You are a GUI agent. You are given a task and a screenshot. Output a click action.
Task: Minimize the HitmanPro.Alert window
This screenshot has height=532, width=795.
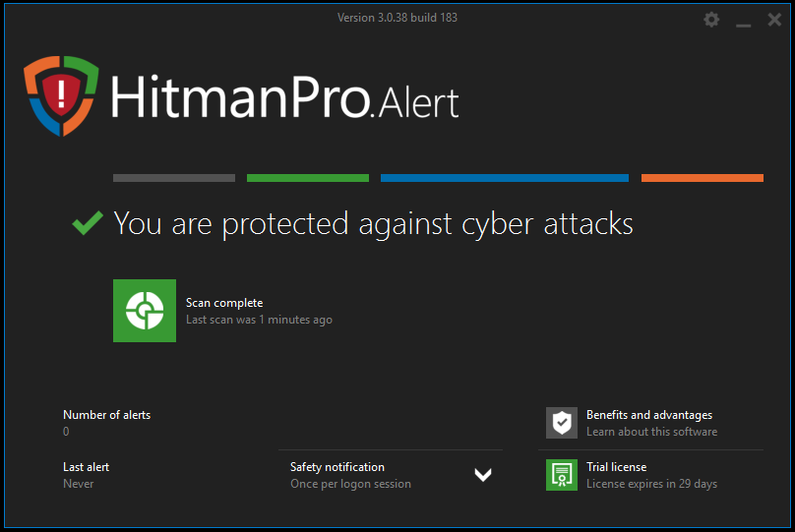pos(744,21)
